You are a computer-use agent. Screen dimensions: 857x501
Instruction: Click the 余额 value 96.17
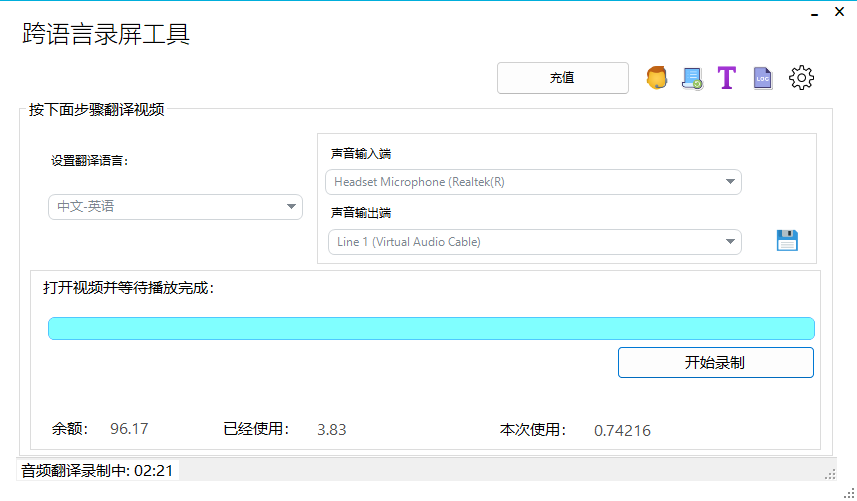[129, 429]
